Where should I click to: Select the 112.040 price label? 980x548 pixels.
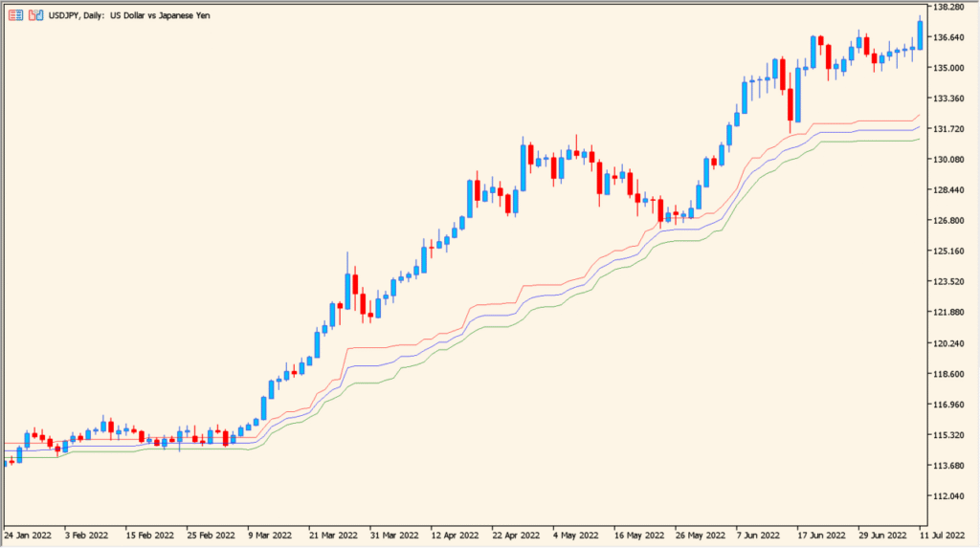click(948, 496)
